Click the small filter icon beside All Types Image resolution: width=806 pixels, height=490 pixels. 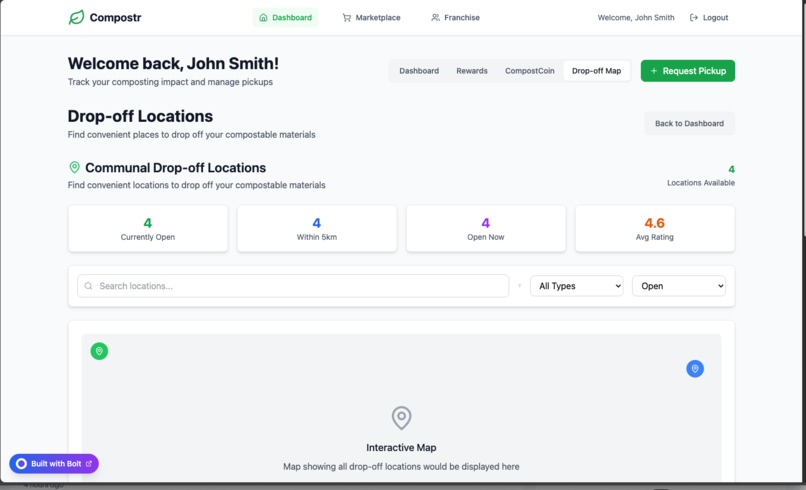point(519,286)
